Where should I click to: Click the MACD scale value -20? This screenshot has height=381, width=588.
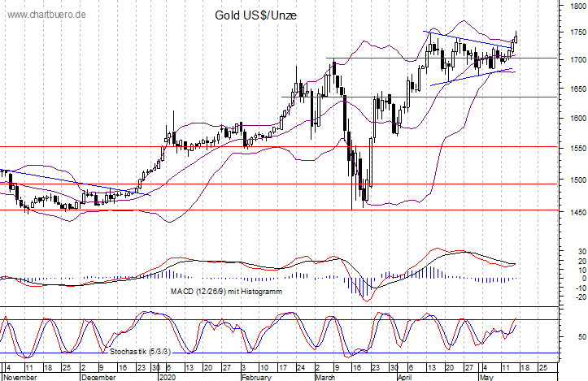click(581, 297)
